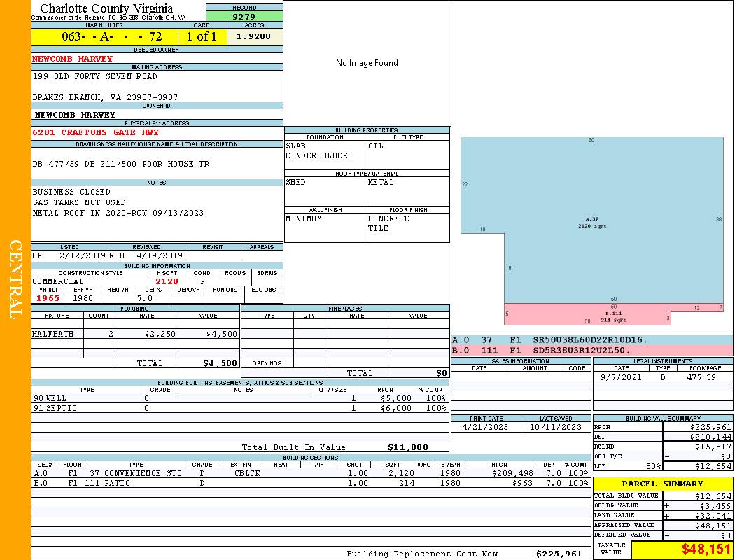Image resolution: width=735 pixels, height=560 pixels.
Task: Select the print date 4/21/2025
Action: coord(486,426)
